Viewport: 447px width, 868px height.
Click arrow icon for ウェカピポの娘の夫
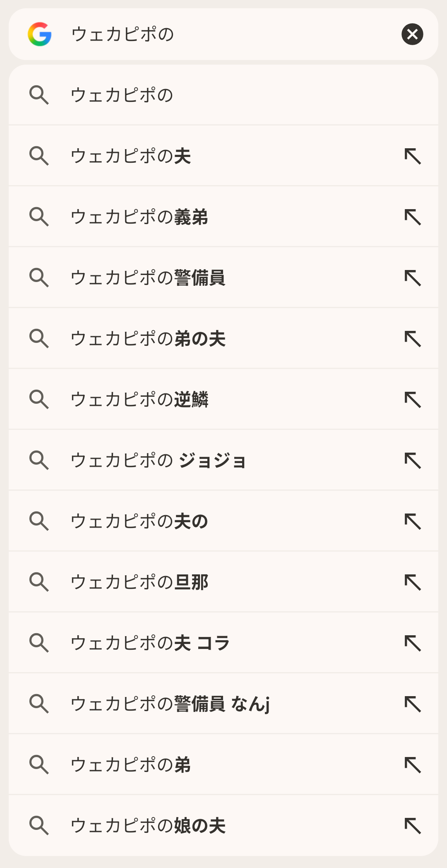point(413,825)
